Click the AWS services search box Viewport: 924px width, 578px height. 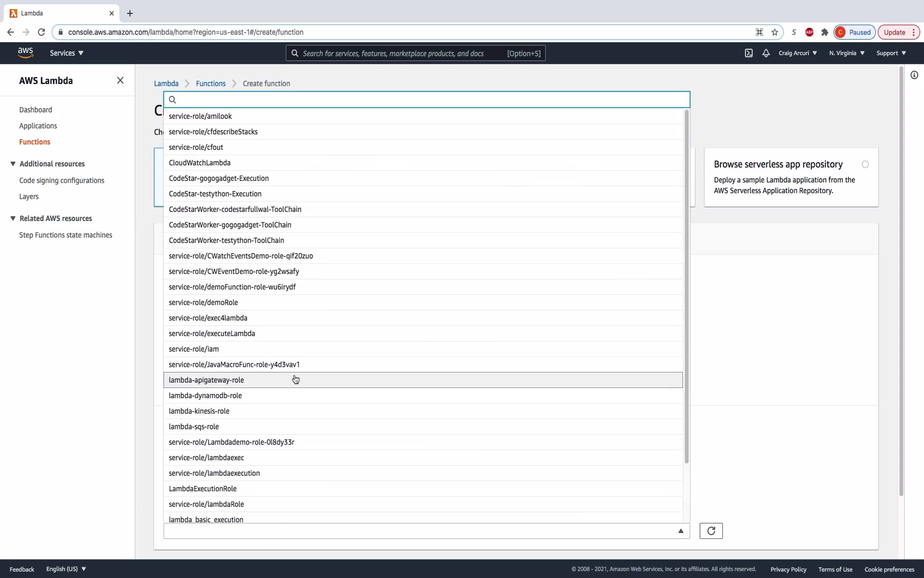(x=416, y=53)
